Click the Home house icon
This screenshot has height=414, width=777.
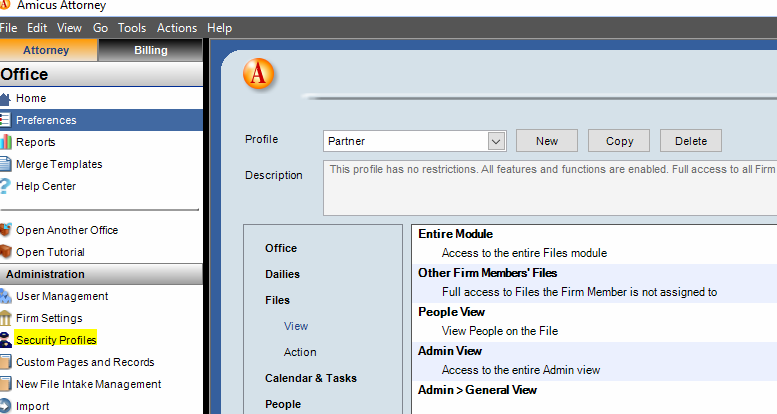pyautogui.click(x=5, y=99)
